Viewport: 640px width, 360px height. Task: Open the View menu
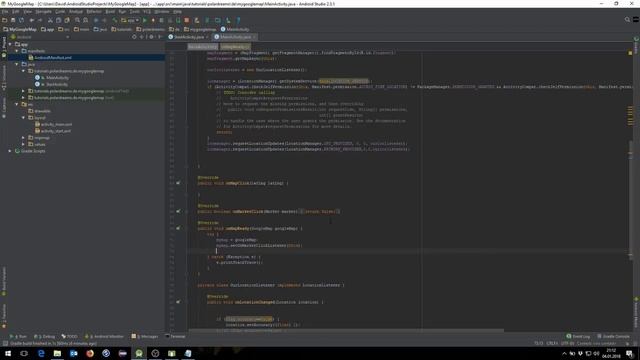pyautogui.click(x=27, y=12)
